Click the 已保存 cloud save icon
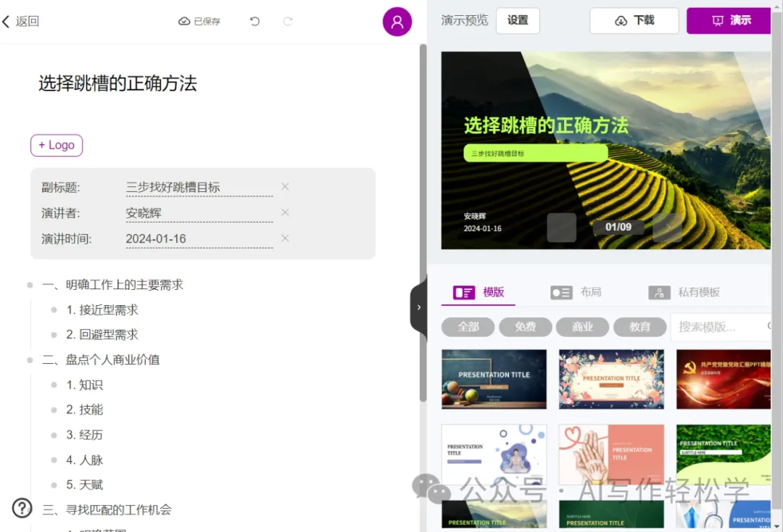Screen dimensions: 783x532 [x=184, y=21]
